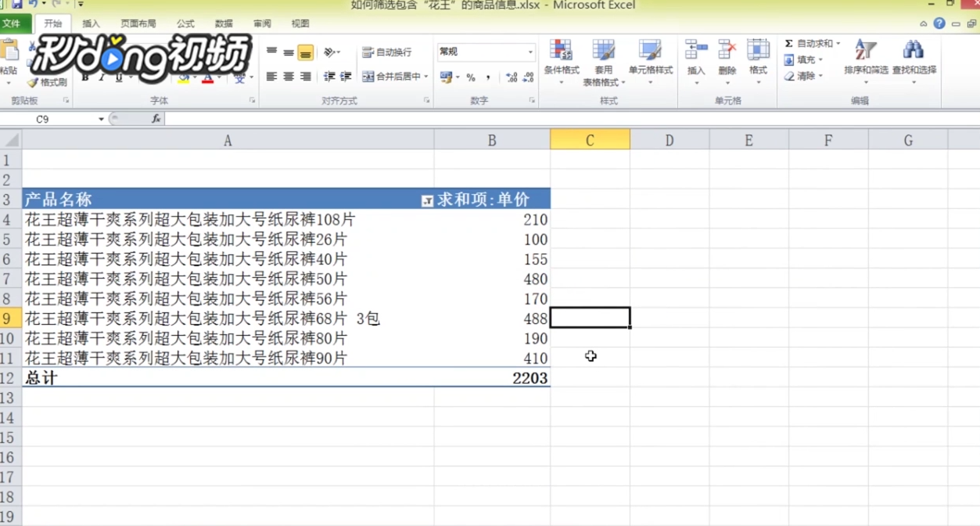Align text right in alignment group
980x526 pixels.
[x=306, y=77]
